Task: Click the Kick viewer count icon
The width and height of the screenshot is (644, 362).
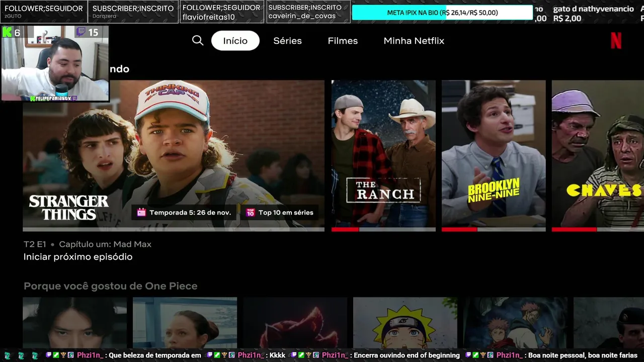Action: [x=7, y=33]
